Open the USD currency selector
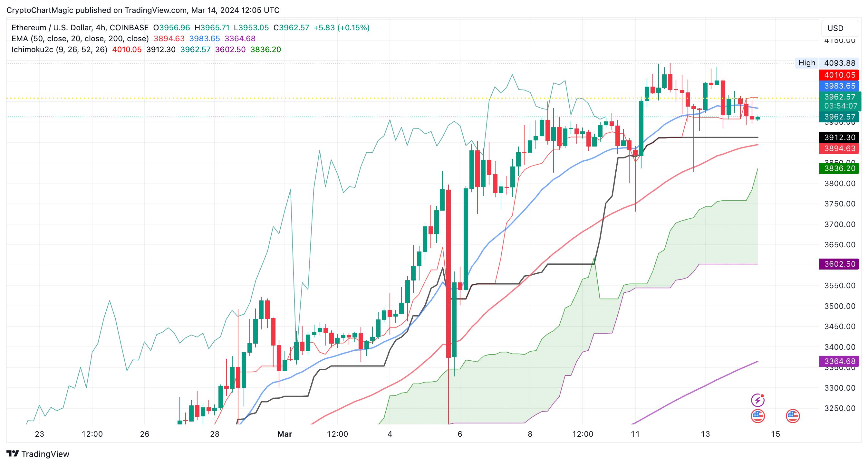The height and width of the screenshot is (465, 868). [x=840, y=28]
